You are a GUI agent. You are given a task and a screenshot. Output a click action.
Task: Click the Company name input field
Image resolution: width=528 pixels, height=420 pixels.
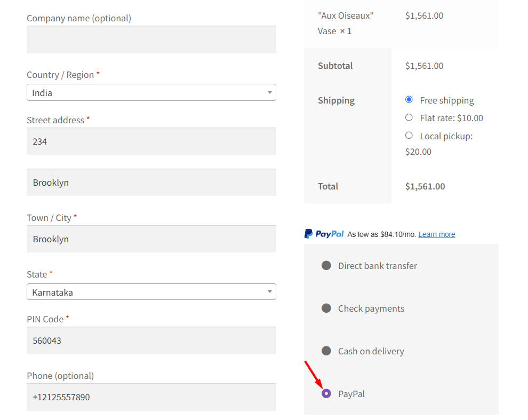(x=151, y=39)
